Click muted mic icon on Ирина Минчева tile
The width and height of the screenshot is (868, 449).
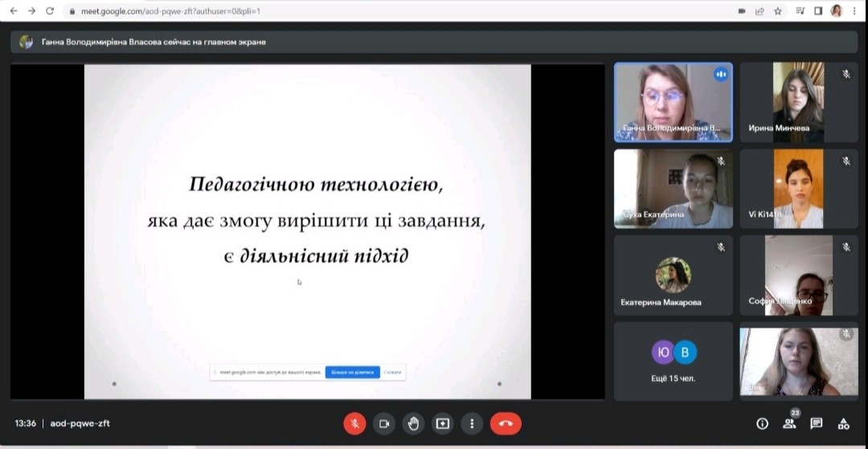pos(845,74)
